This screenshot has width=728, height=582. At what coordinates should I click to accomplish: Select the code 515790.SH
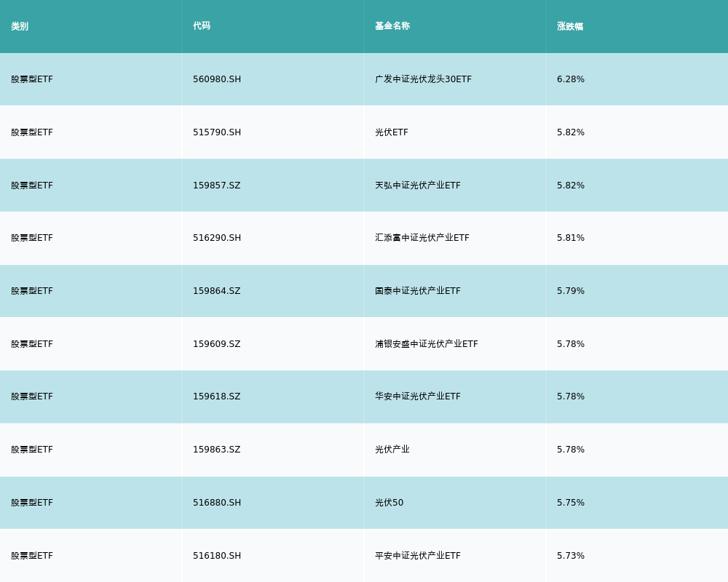click(x=217, y=132)
